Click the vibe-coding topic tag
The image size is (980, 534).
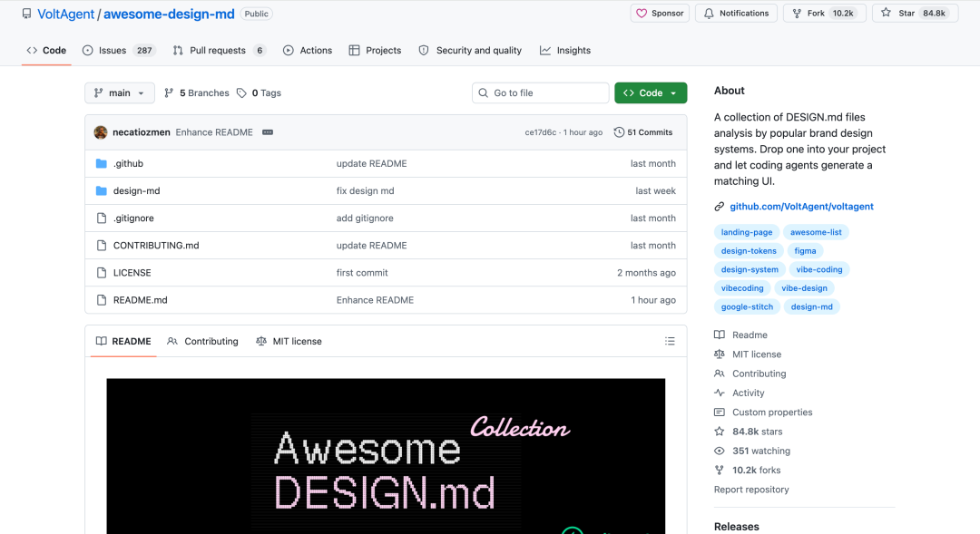coord(819,270)
